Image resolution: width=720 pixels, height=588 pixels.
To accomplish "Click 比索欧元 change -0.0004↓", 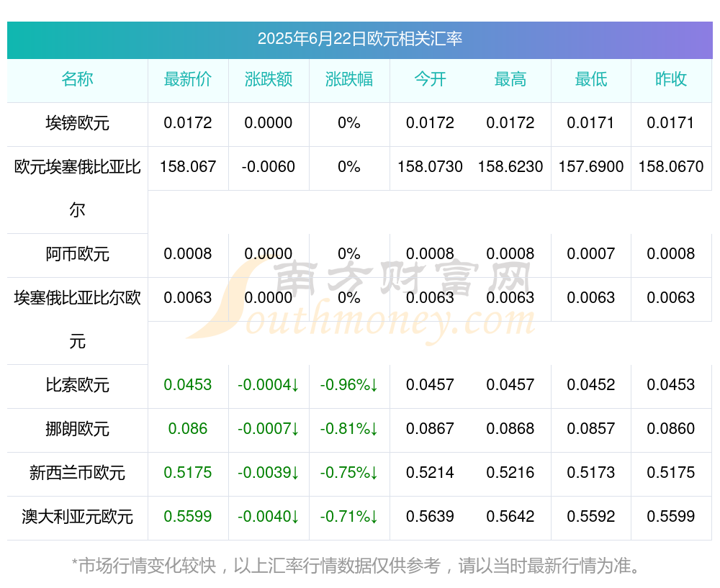I will click(x=268, y=384).
